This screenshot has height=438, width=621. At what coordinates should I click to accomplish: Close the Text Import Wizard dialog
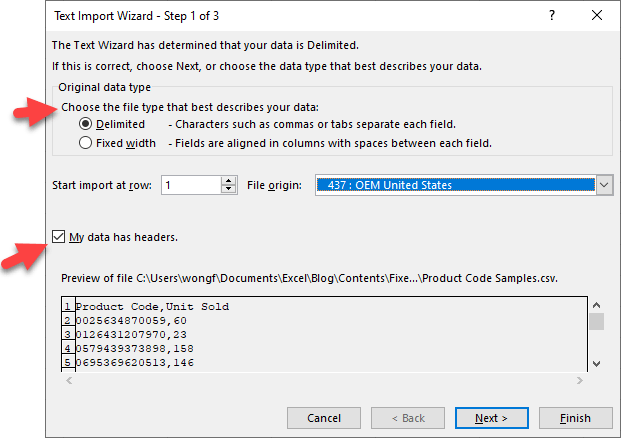[597, 16]
